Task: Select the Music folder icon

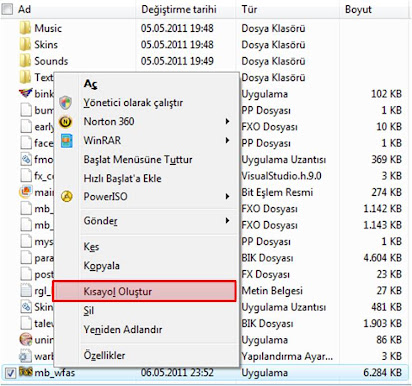Action: point(25,28)
